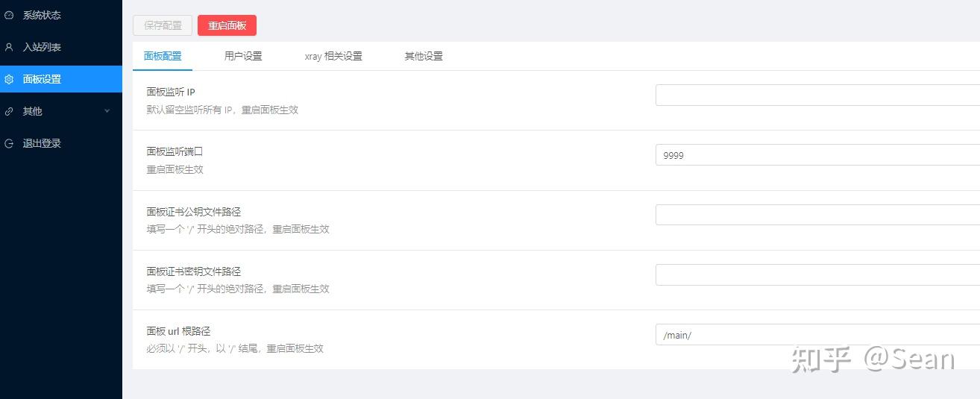Image resolution: width=980 pixels, height=399 pixels.
Task: Click the 面板证书密钥文件路径 input field
Action: coord(817,274)
